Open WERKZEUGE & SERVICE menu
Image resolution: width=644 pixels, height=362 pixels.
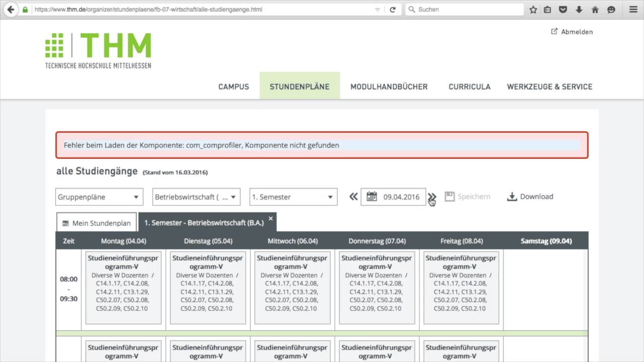549,86
